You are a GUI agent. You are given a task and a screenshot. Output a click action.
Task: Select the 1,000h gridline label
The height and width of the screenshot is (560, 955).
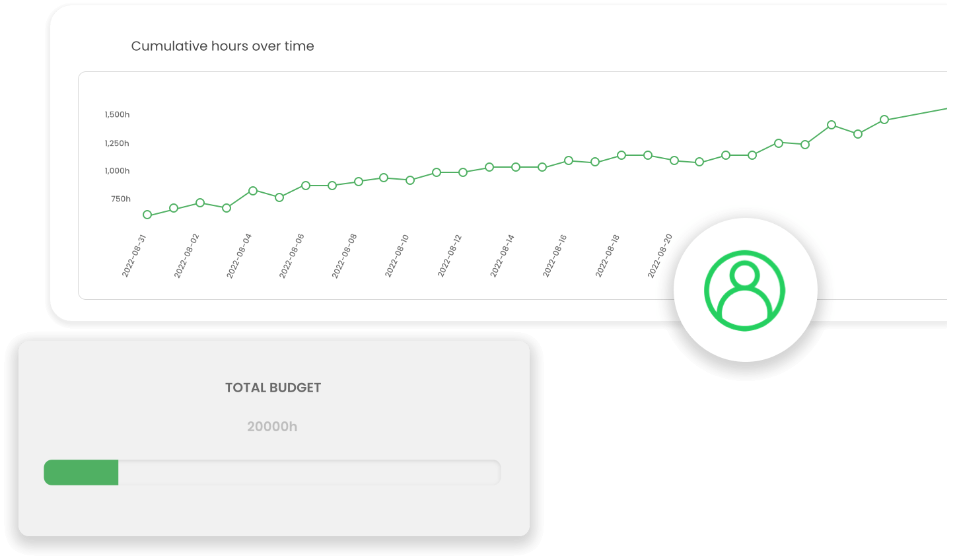[x=116, y=170]
